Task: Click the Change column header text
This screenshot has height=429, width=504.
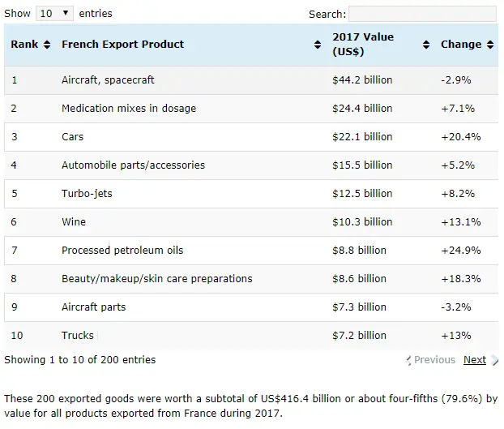Action: click(461, 45)
